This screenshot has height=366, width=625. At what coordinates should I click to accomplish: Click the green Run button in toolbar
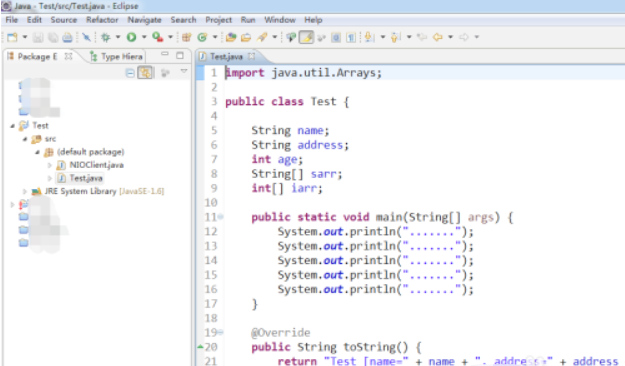[x=131, y=37]
